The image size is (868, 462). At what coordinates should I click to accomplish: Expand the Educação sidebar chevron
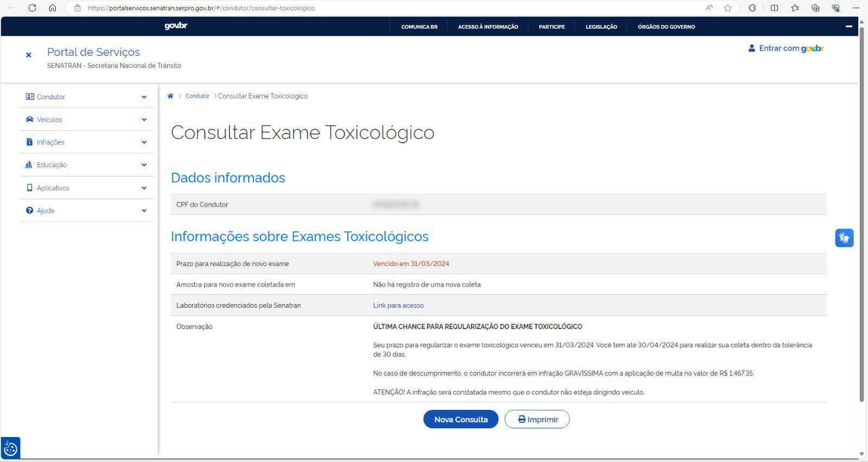[x=144, y=165]
